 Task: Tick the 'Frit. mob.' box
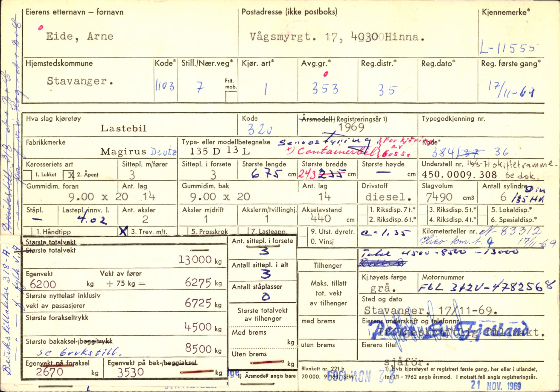pyautogui.click(x=231, y=96)
